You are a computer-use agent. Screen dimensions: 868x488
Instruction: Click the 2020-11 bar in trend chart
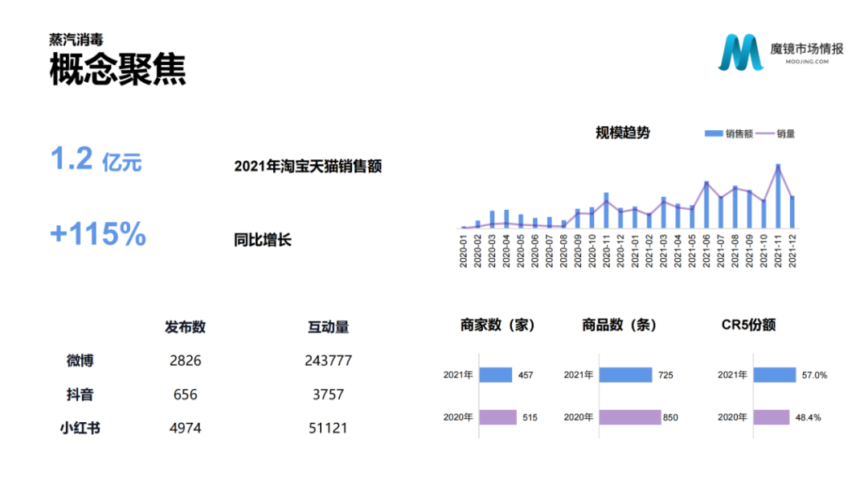pos(606,211)
